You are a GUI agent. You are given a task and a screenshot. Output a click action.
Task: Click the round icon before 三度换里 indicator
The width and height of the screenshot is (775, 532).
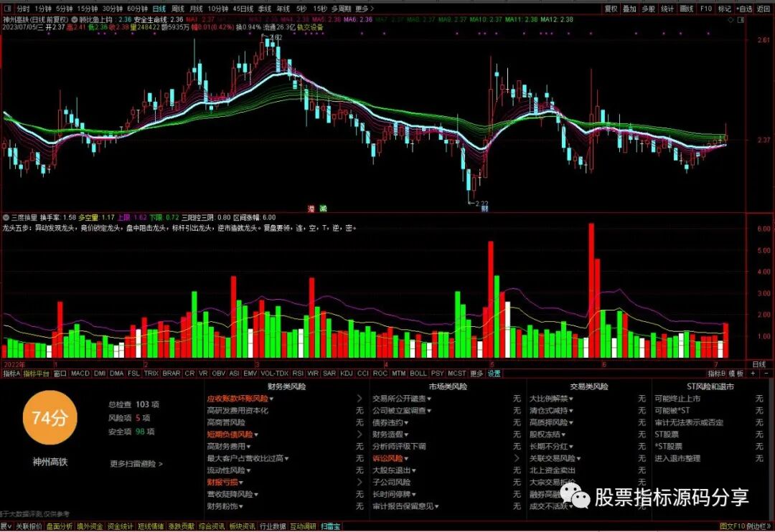tap(6, 217)
